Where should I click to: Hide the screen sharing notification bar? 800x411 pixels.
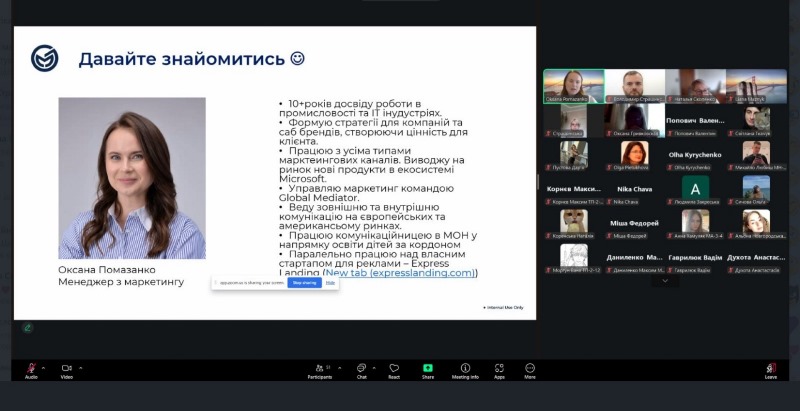coord(330,282)
